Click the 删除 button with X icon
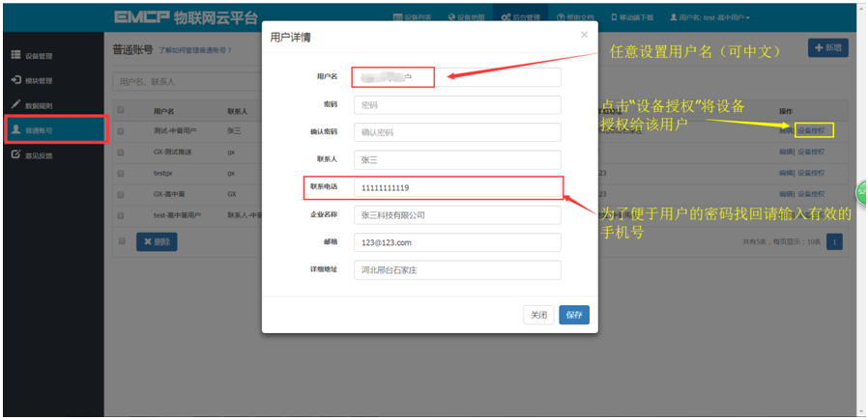The width and height of the screenshot is (868, 420). pos(157,241)
